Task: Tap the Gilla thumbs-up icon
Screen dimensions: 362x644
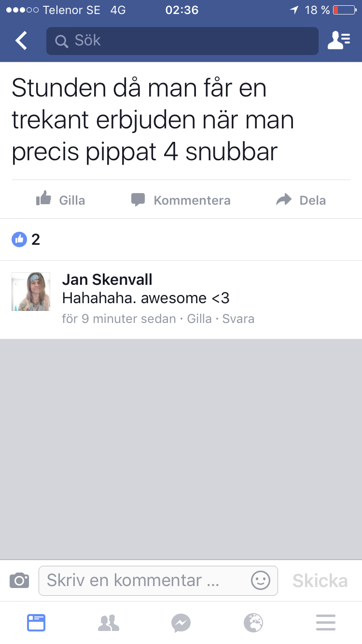Action: point(44,199)
